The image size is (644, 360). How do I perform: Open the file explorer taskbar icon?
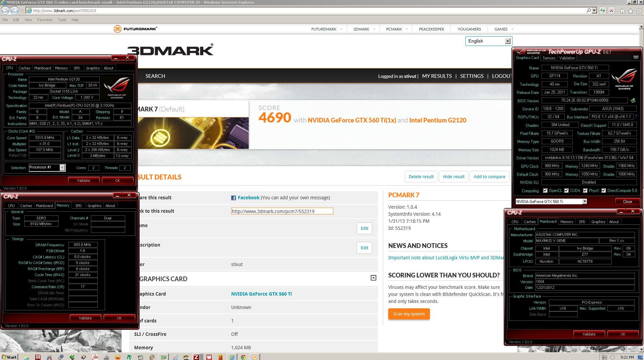coord(27,357)
